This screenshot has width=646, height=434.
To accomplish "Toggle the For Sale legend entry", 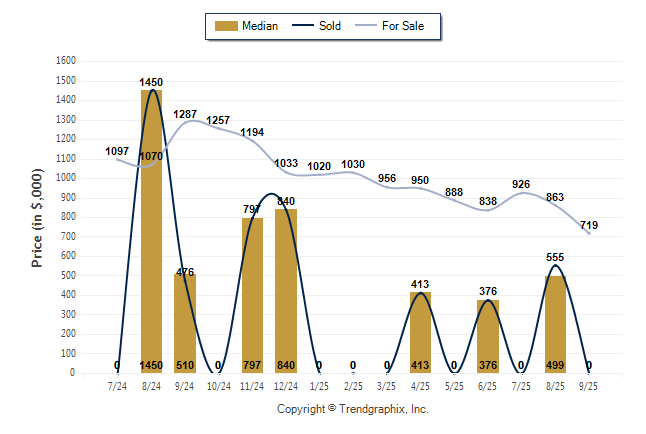I will point(404,26).
